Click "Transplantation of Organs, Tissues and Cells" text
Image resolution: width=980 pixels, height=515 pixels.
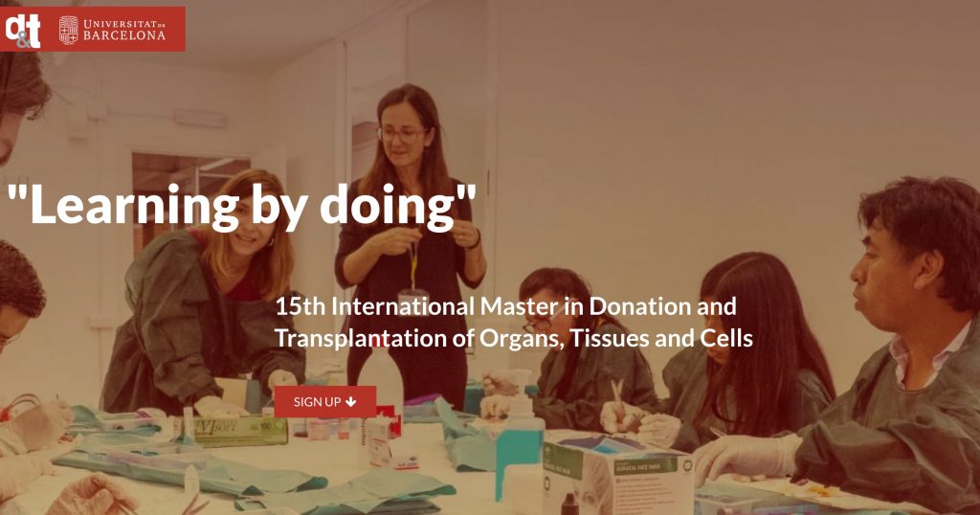coord(513,338)
